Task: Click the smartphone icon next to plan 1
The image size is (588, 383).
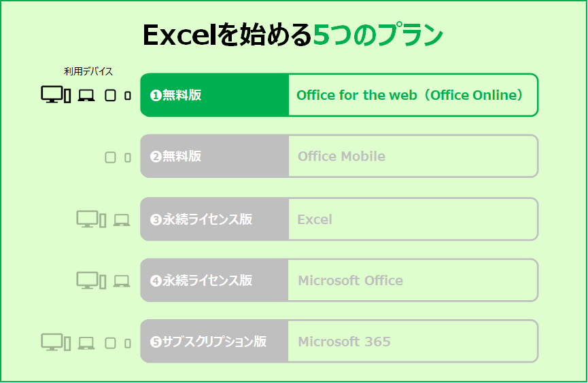Action: point(128,96)
